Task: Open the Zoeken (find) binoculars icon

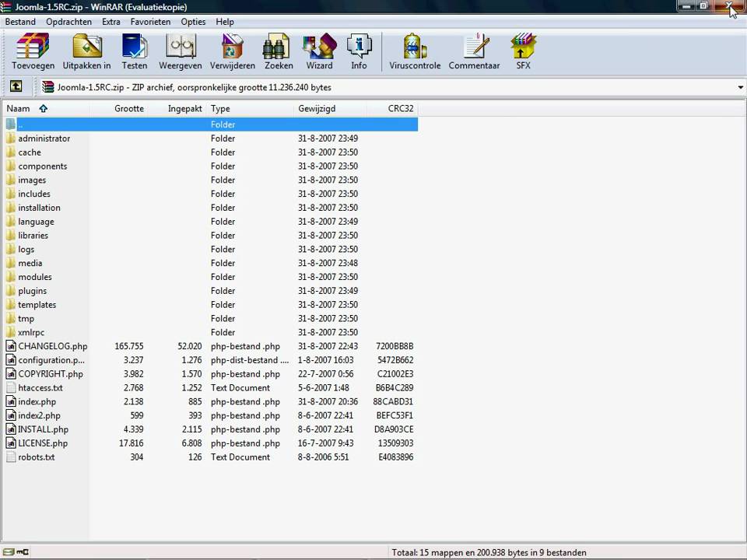Action: tap(279, 51)
